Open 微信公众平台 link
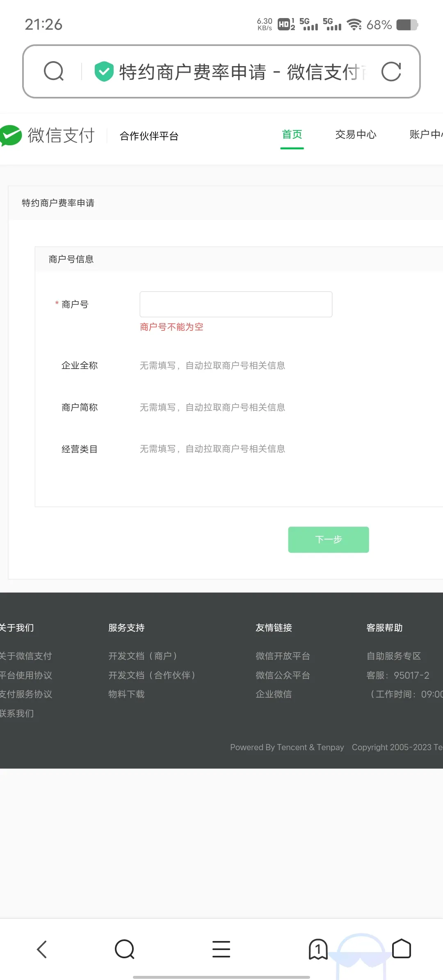 click(x=283, y=675)
